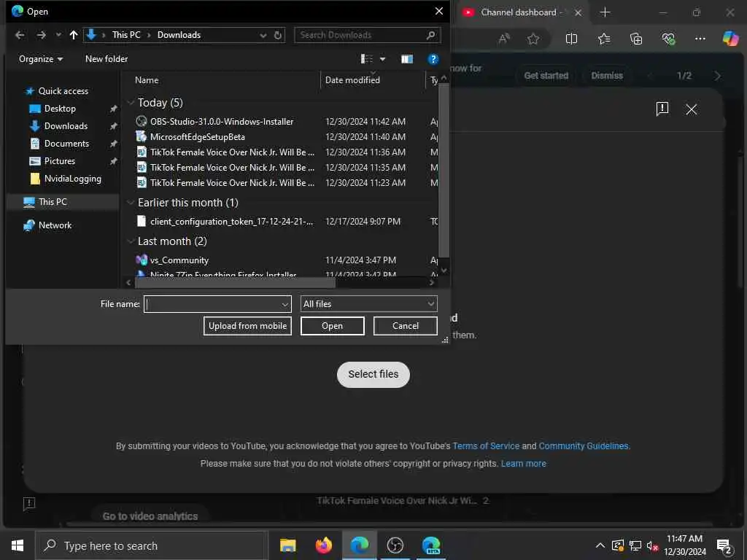
Task: Go back in the Open dialog
Action: pos(20,35)
